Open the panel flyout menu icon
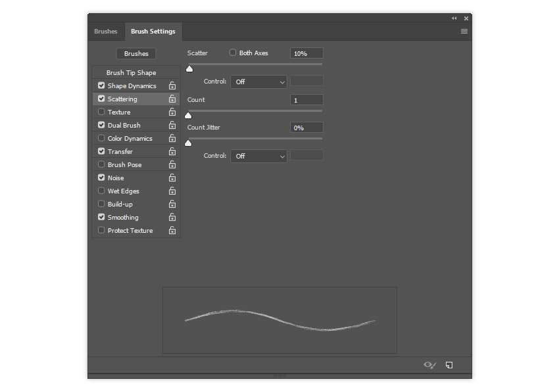This screenshot has width=559, height=392. [x=464, y=32]
